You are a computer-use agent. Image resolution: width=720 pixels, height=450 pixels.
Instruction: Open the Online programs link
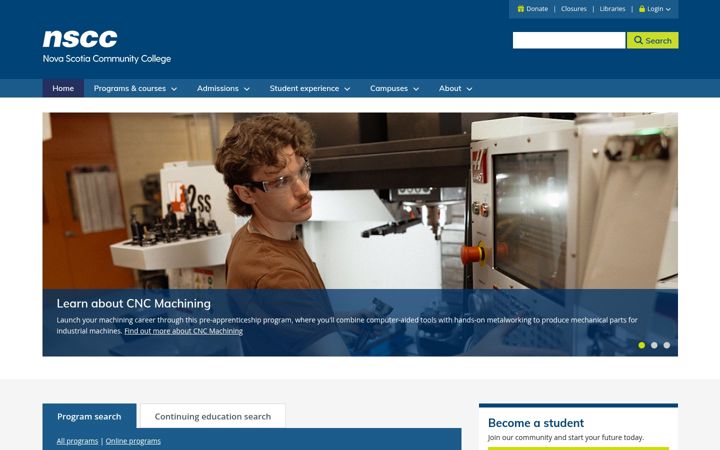click(133, 441)
